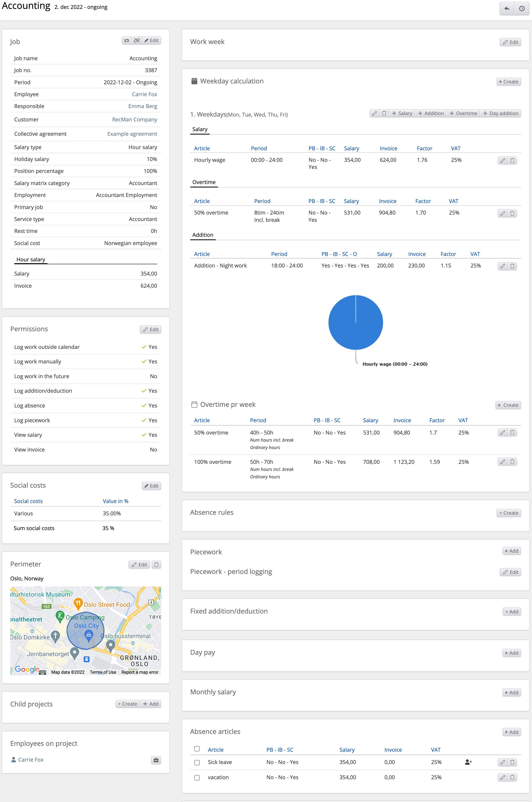
Task: Click the unlink icon in the Job panel
Action: click(x=137, y=40)
